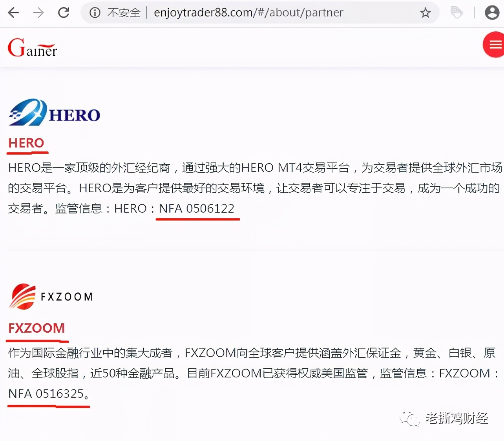Bookmark this page with the star icon
This screenshot has height=441, width=504.
(425, 13)
